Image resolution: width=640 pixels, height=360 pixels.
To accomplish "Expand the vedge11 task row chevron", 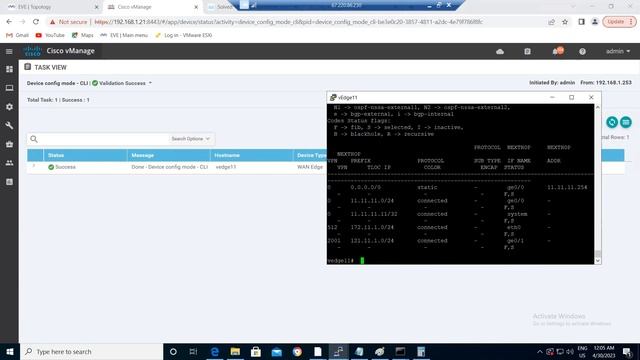I will tap(34, 167).
